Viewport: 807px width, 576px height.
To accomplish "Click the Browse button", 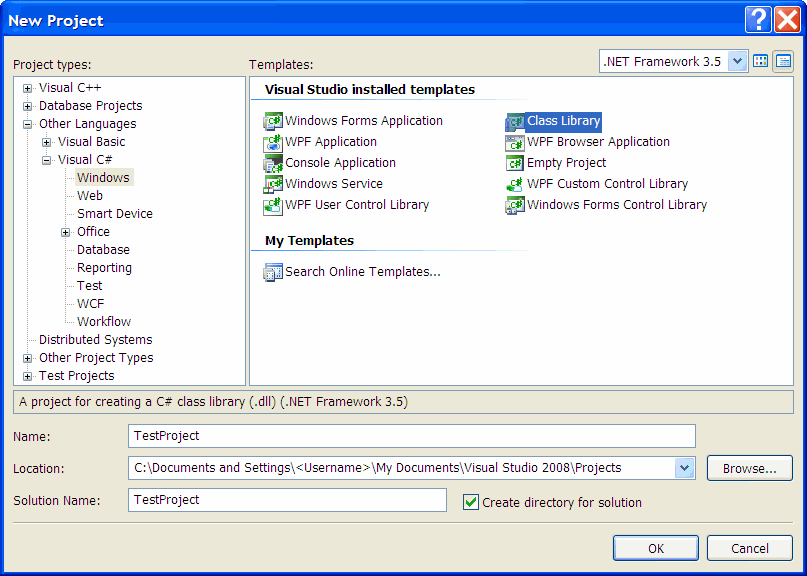I will coord(749,468).
